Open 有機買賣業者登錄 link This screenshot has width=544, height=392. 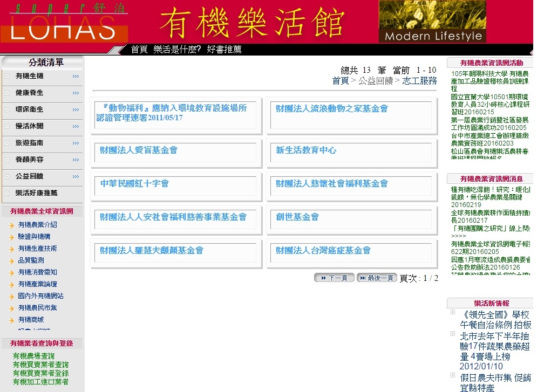click(x=40, y=373)
